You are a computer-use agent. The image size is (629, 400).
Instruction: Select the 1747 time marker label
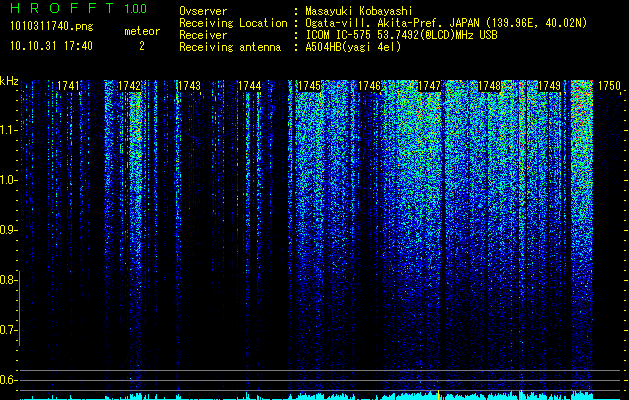click(x=429, y=86)
